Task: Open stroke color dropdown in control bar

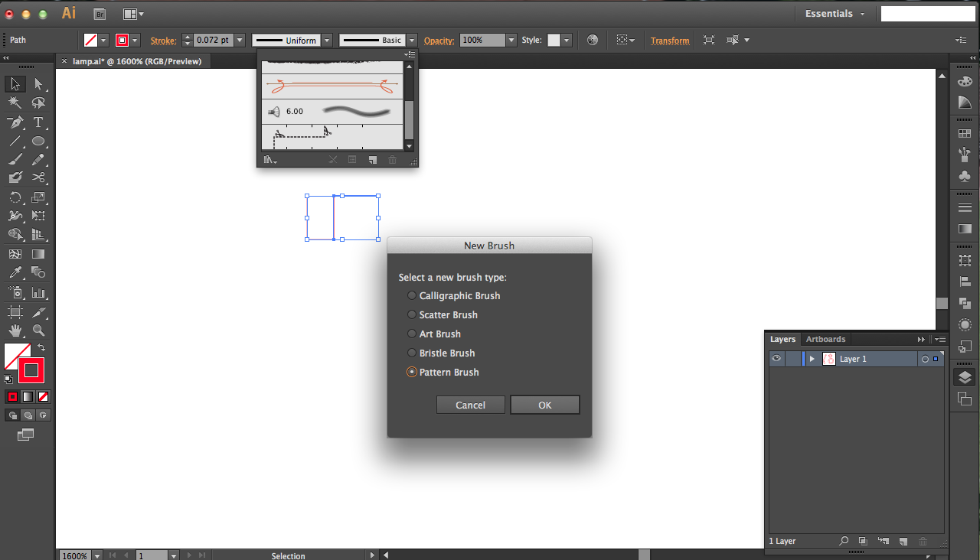Action: tap(135, 40)
